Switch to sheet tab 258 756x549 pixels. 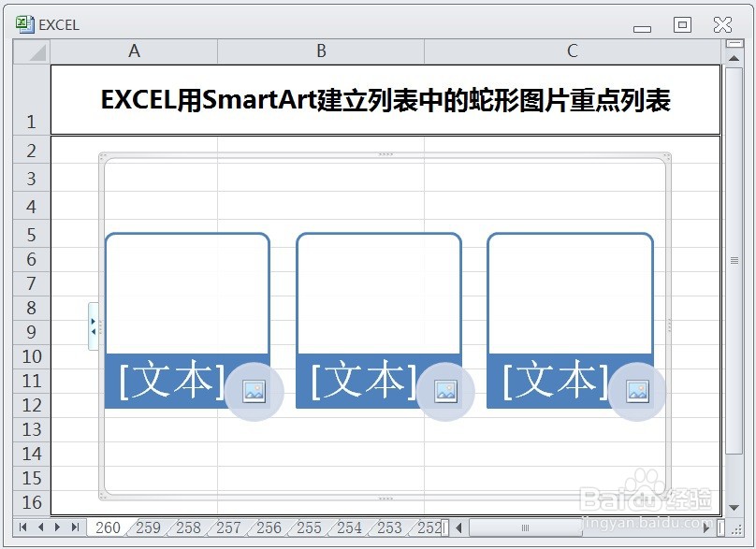pos(188,527)
